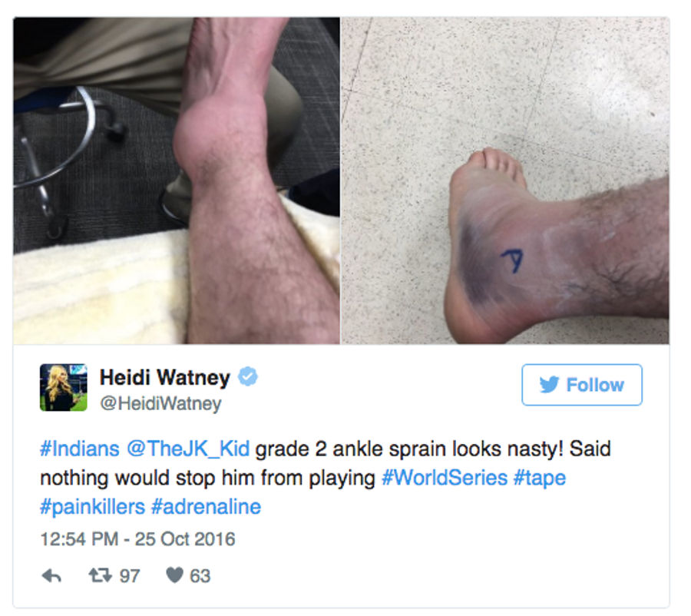
Task: Click the like count 63
Action: pos(200,576)
